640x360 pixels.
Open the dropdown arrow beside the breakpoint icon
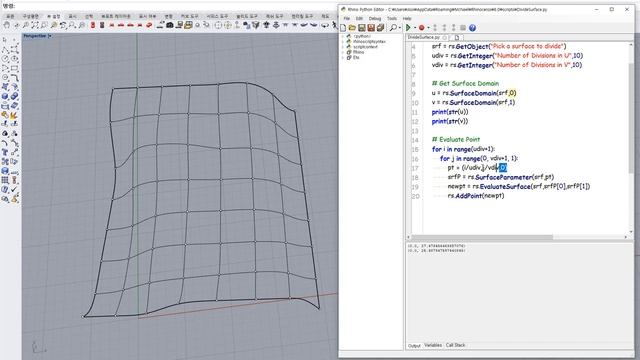428,28
